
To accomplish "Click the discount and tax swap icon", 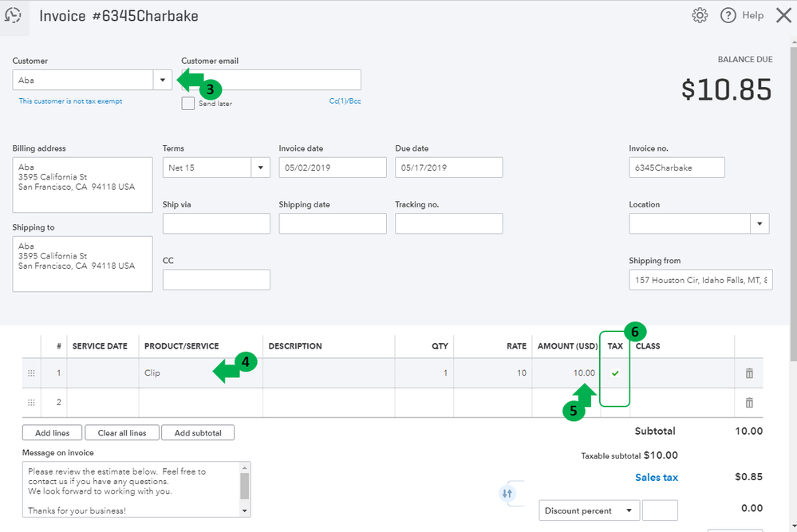I will coord(507,494).
